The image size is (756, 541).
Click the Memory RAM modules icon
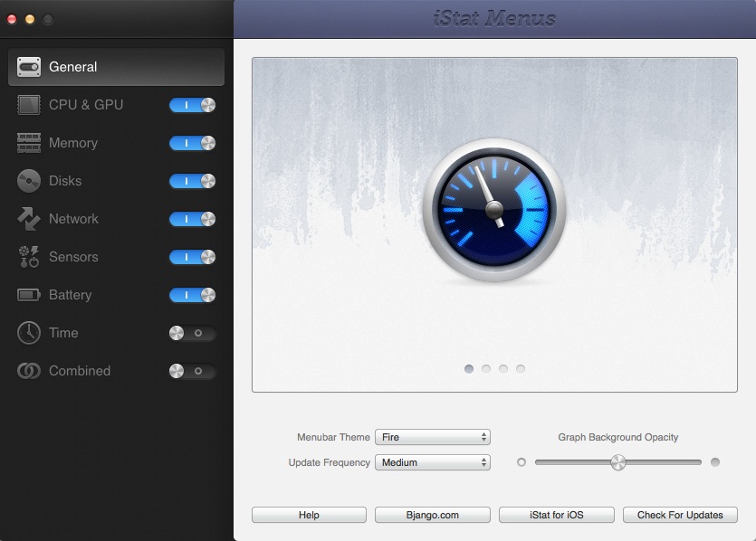[x=29, y=143]
